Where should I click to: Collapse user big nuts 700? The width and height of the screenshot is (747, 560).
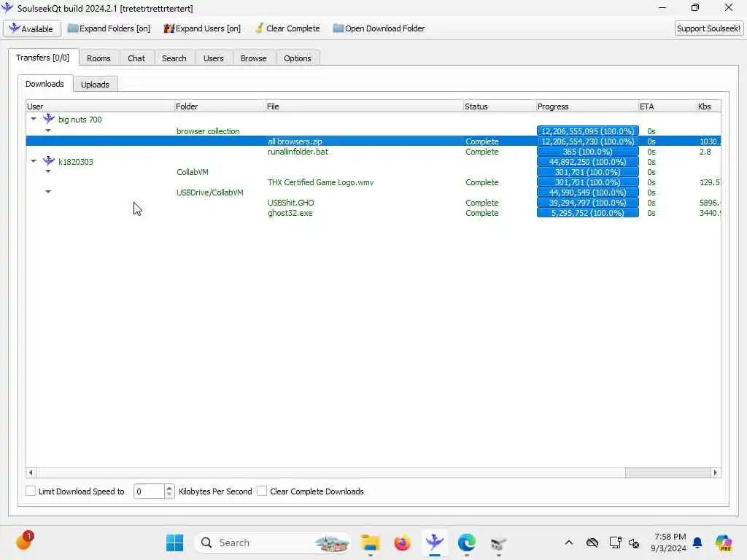34,119
